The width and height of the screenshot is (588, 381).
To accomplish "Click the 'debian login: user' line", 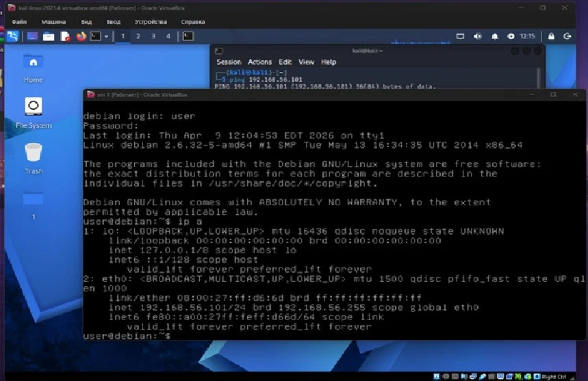I will 139,116.
